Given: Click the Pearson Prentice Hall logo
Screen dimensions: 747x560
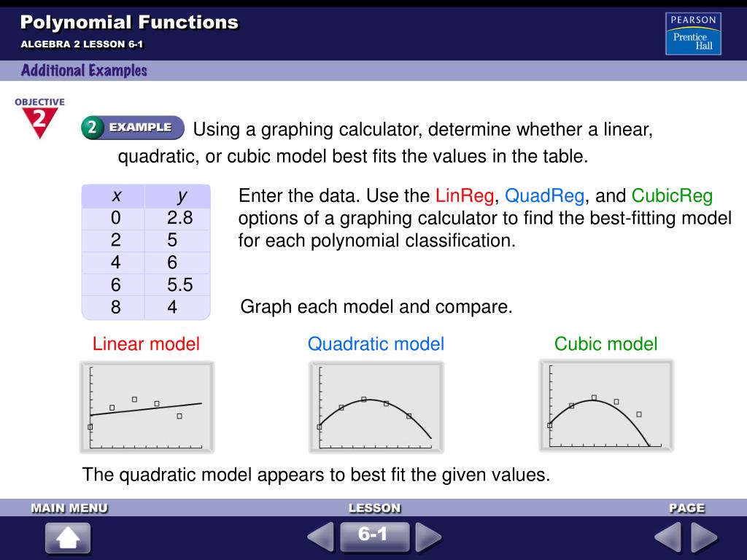Looking at the screenshot, I should pyautogui.click(x=692, y=34).
